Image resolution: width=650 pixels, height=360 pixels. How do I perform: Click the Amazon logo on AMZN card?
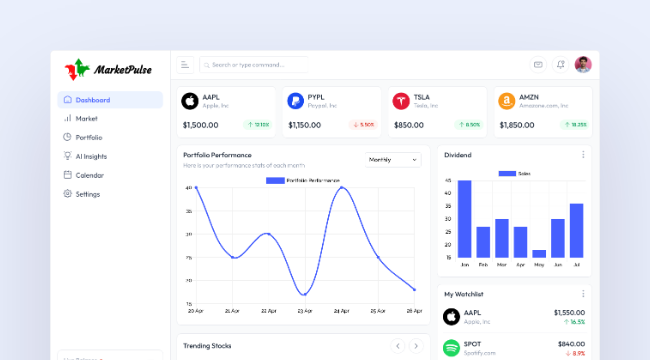pos(507,101)
